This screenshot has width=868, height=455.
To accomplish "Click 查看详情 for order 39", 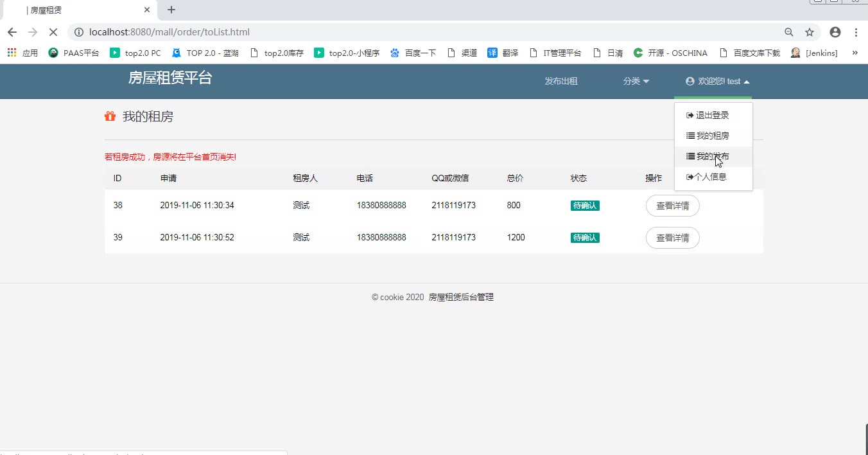I will pyautogui.click(x=672, y=238).
